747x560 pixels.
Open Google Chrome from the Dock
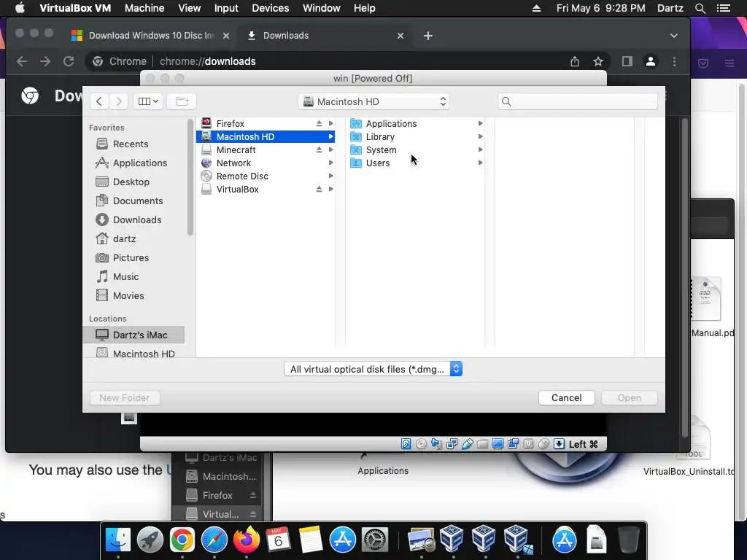182,540
